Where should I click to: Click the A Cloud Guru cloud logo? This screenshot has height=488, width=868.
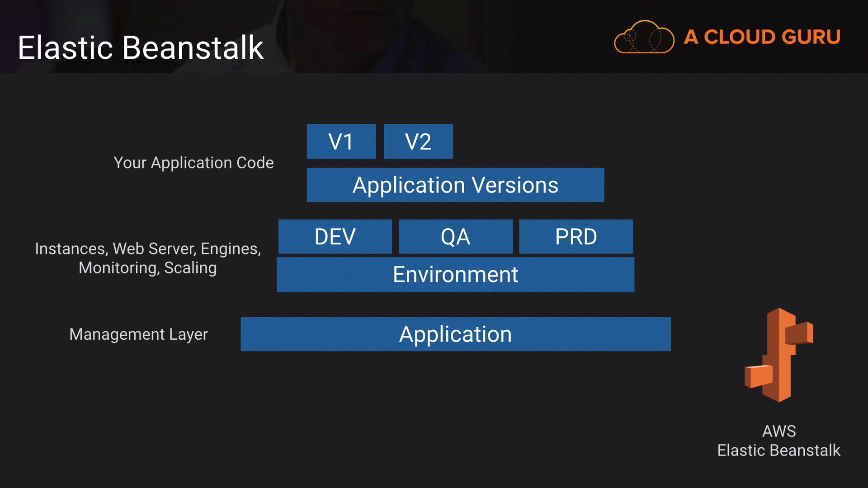coord(644,38)
